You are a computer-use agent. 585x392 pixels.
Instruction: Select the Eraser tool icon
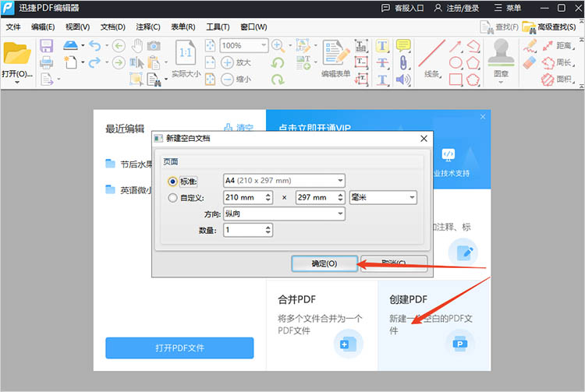pos(530,62)
